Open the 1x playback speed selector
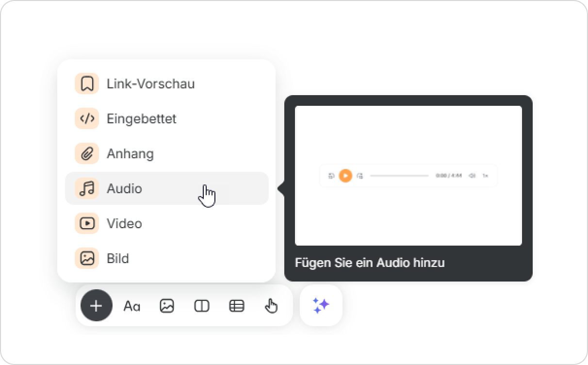The height and width of the screenshot is (365, 588). [485, 176]
